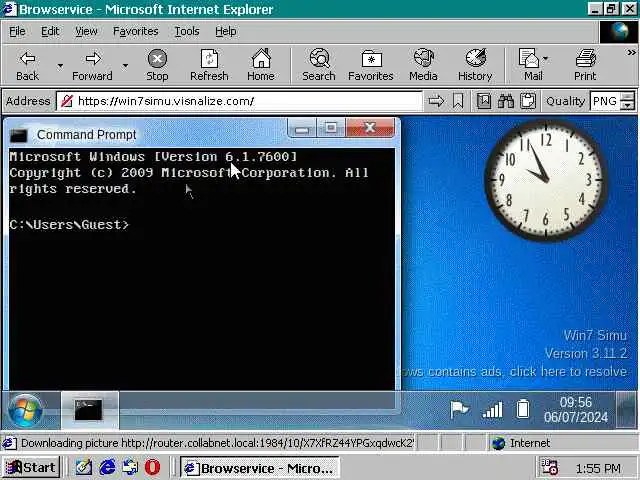Reload the page with Refresh
This screenshot has height=480, width=640.
coord(209,65)
